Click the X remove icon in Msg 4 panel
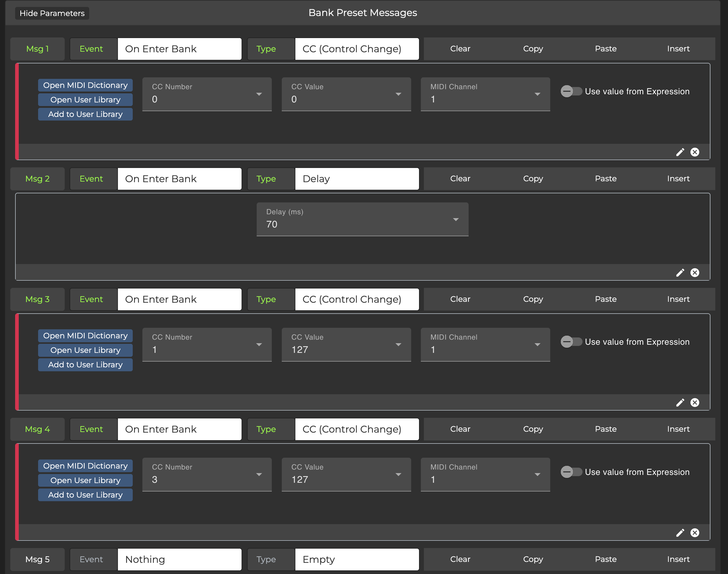 click(695, 533)
